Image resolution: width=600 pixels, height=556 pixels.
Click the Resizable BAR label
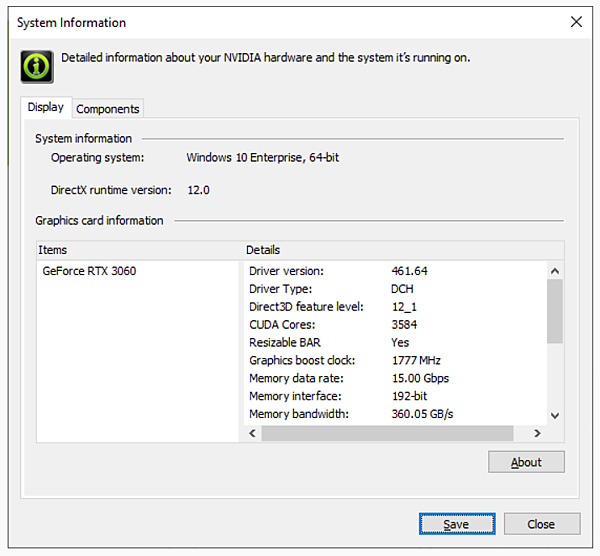[285, 342]
